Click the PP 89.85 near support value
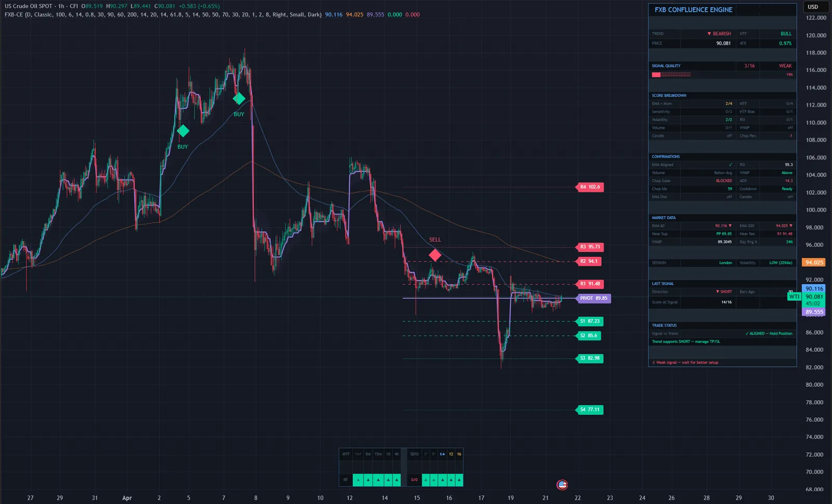Image resolution: width=832 pixels, height=504 pixels. [x=724, y=234]
